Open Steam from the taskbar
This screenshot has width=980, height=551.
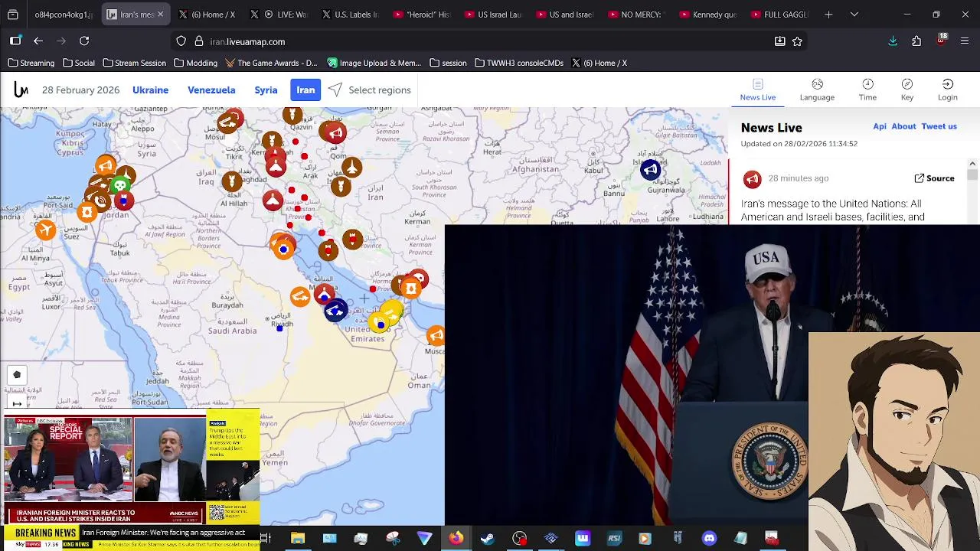(x=487, y=538)
